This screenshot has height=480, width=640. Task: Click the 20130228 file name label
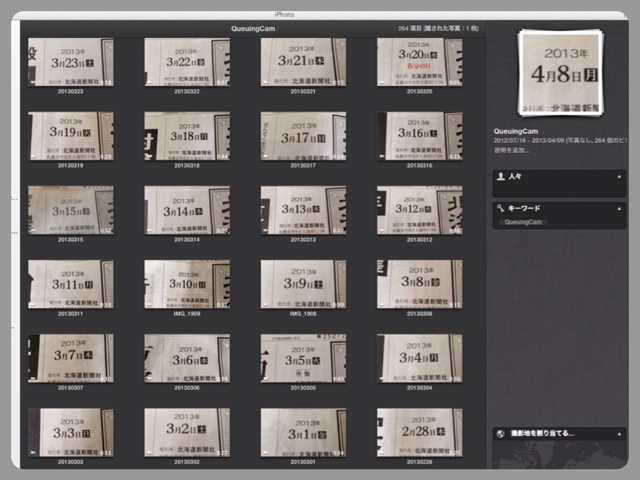point(420,462)
